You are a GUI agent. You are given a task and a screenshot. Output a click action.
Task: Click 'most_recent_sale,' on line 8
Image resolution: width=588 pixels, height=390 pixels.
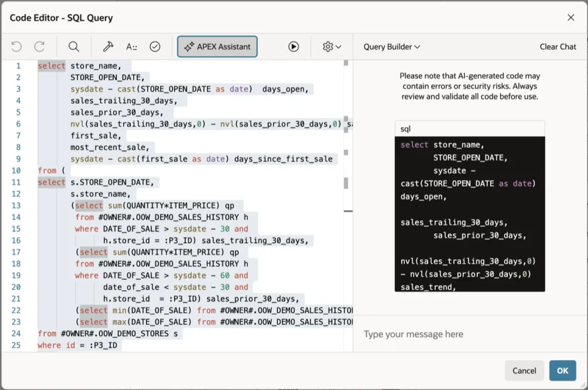[x=110, y=147]
